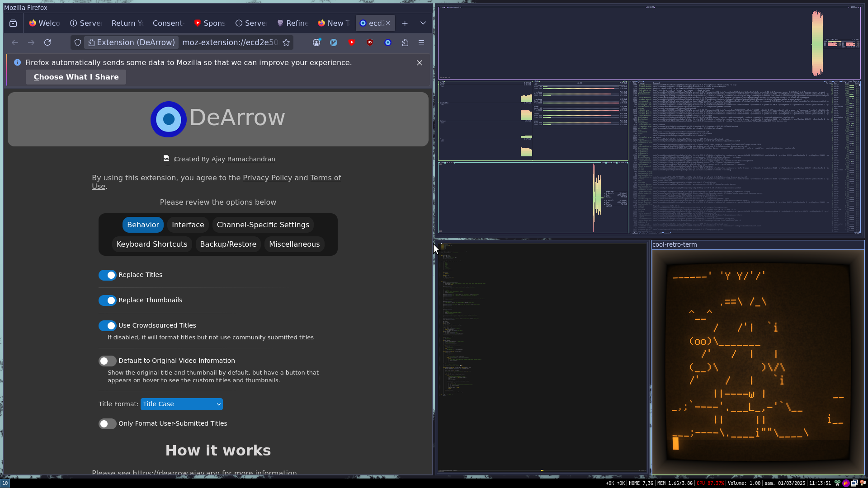Toggle off Replace Thumbnails switch
The image size is (868, 488).
coord(108,300)
